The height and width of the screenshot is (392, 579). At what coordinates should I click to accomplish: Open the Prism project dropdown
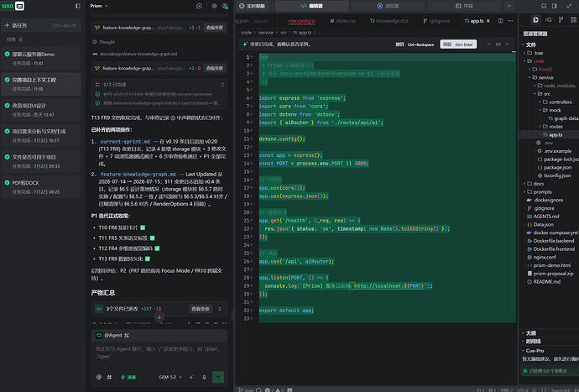coord(98,6)
